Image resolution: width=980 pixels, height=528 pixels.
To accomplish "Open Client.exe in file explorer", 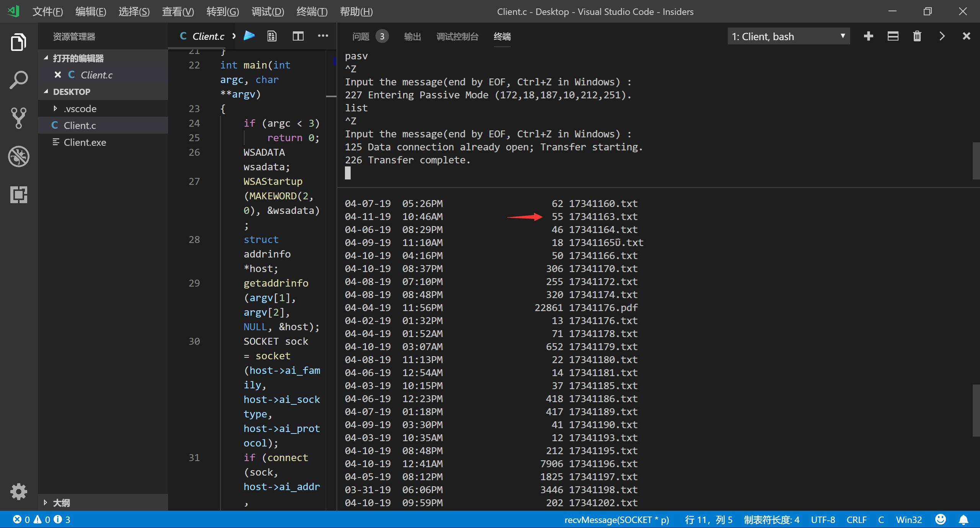I will coord(85,142).
